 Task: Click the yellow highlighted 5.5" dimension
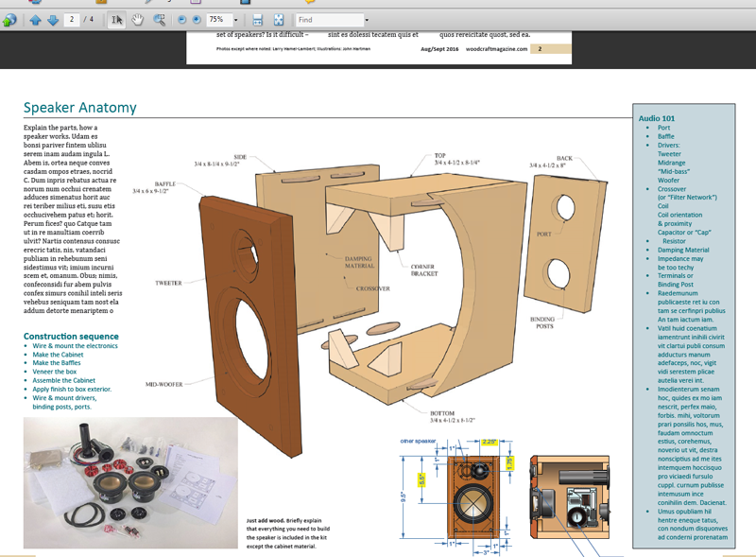pos(422,479)
